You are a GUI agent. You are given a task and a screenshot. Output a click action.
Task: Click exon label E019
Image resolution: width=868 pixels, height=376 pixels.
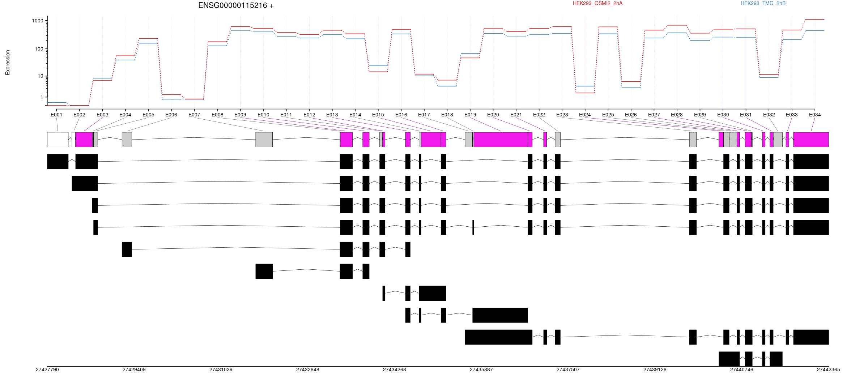470,115
